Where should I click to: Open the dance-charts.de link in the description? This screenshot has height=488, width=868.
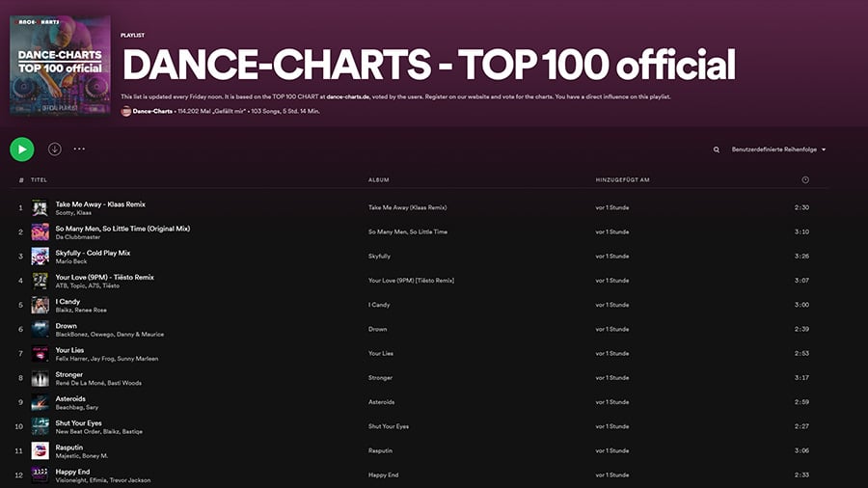point(347,96)
